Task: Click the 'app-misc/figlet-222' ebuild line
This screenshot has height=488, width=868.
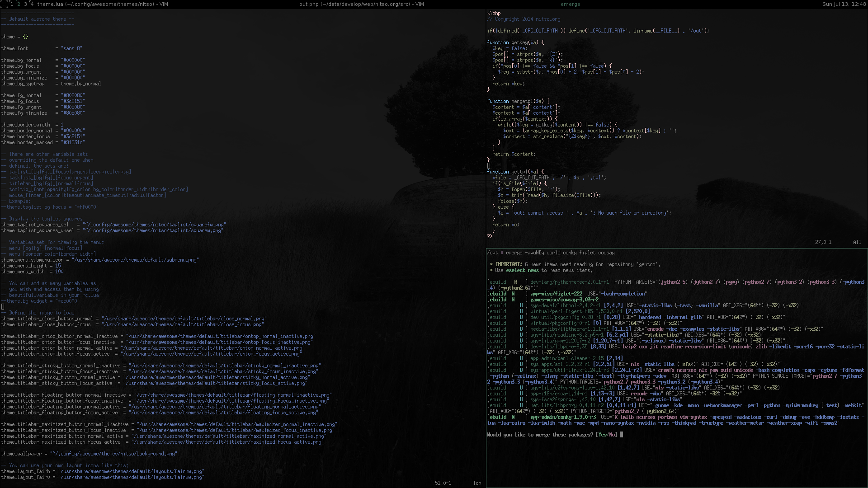Action: 567,294
